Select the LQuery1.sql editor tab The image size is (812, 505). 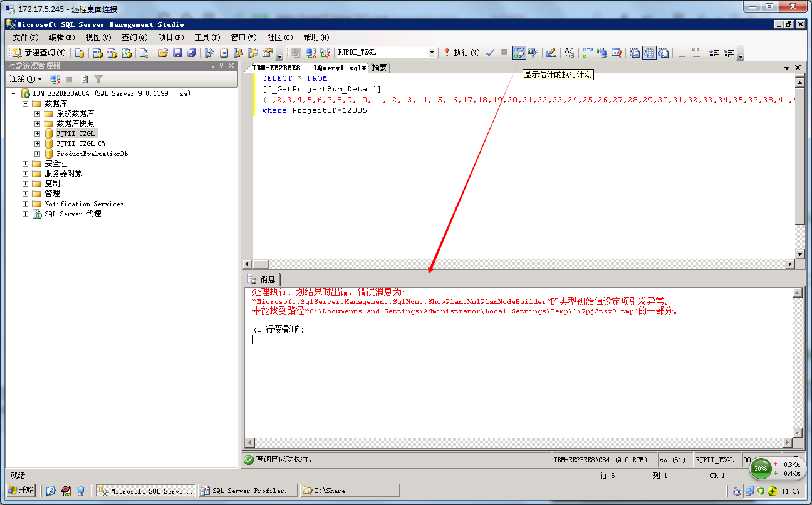[x=309, y=68]
